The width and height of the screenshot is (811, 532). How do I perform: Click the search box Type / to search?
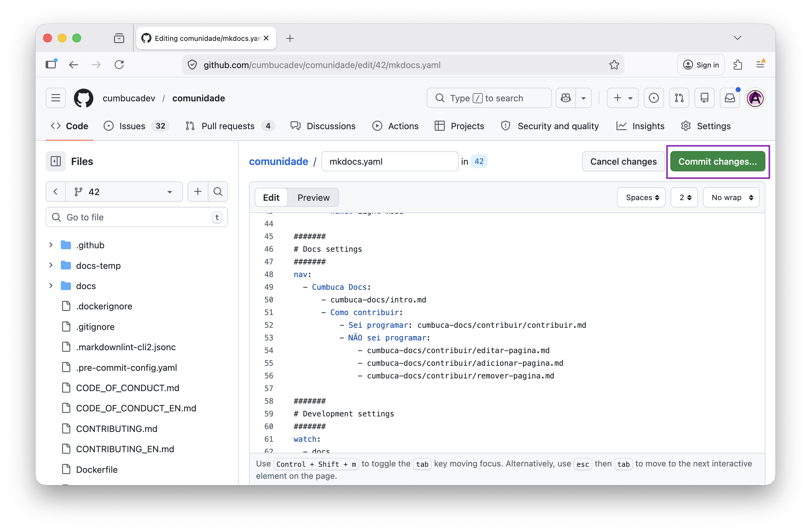coord(489,98)
